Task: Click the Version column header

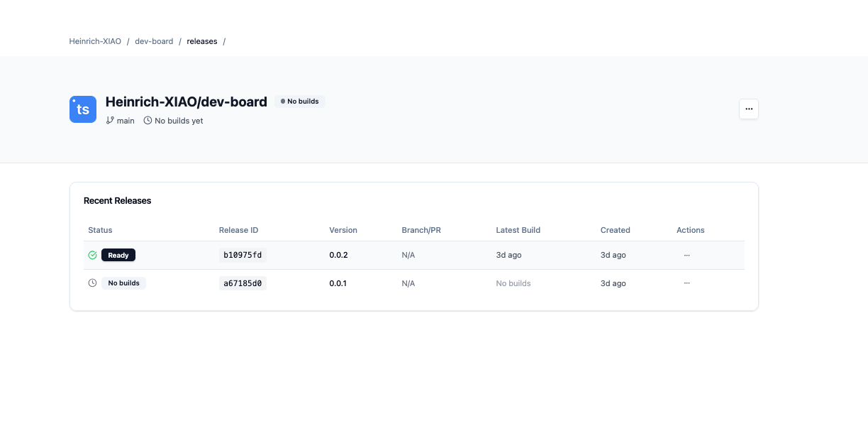Action: tap(343, 230)
